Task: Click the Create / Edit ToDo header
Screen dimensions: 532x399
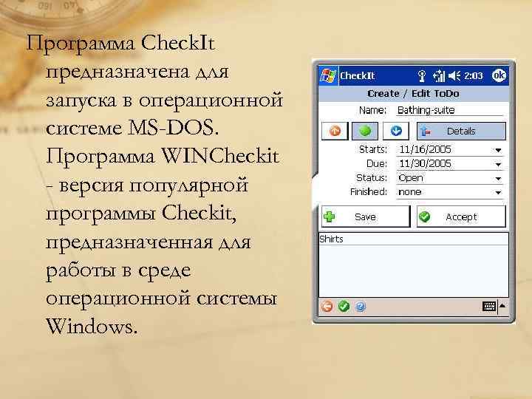Action: [413, 94]
